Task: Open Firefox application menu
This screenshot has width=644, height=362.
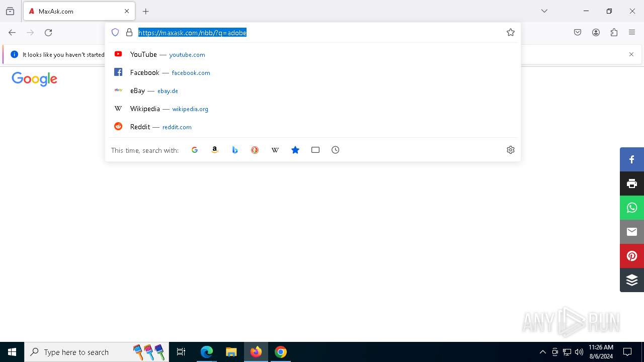Action: 632,33
